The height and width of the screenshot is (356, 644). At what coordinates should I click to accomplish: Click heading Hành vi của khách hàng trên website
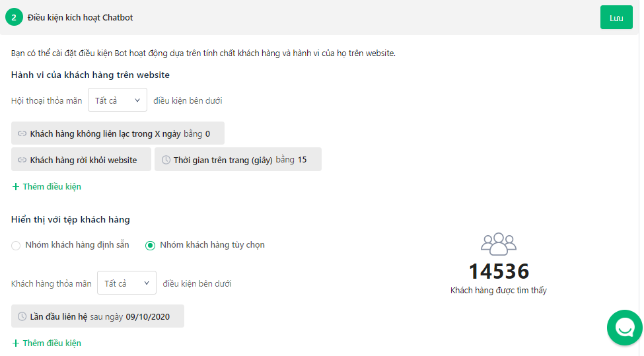[90, 75]
